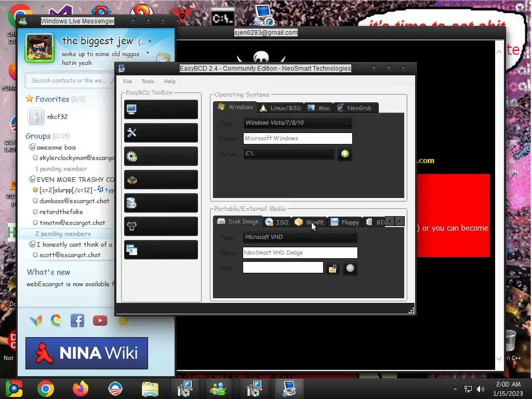Viewport: 532px width, 399px height.
Task: Click the green Add Entry plus button beside Drive
Action: 345,154
